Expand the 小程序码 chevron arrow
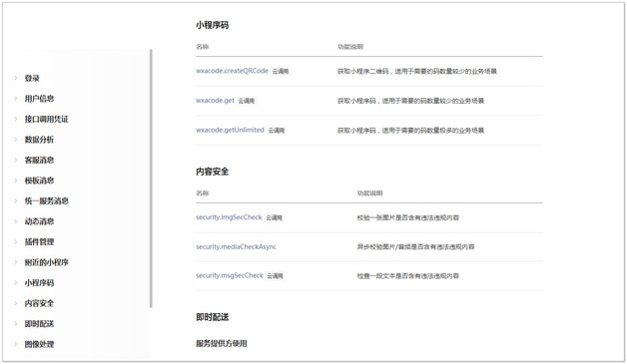 point(16,282)
